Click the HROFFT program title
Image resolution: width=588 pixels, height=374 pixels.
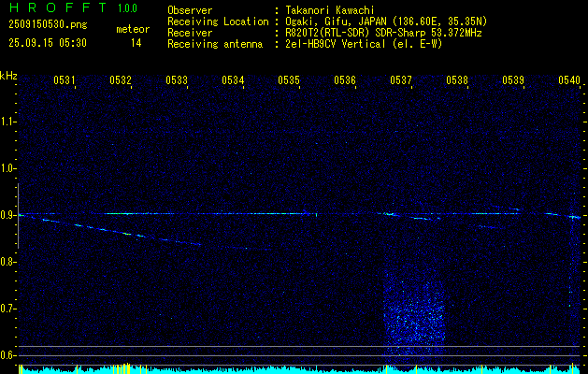point(58,7)
